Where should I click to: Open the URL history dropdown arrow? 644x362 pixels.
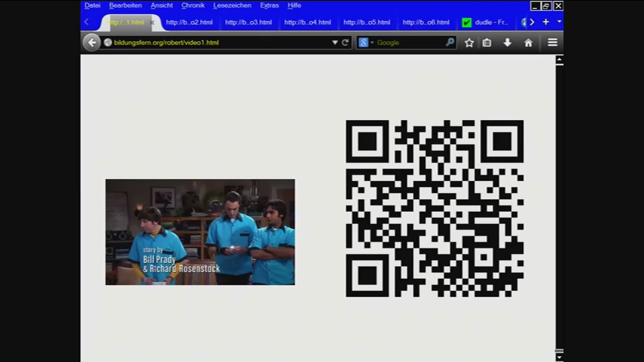pos(335,42)
